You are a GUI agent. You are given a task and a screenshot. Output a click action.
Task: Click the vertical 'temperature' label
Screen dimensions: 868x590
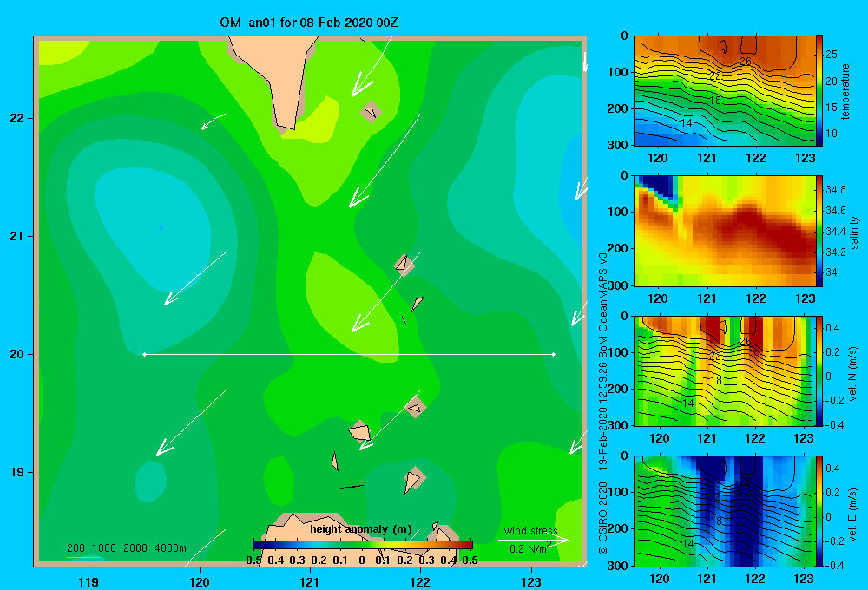pyautogui.click(x=845, y=91)
